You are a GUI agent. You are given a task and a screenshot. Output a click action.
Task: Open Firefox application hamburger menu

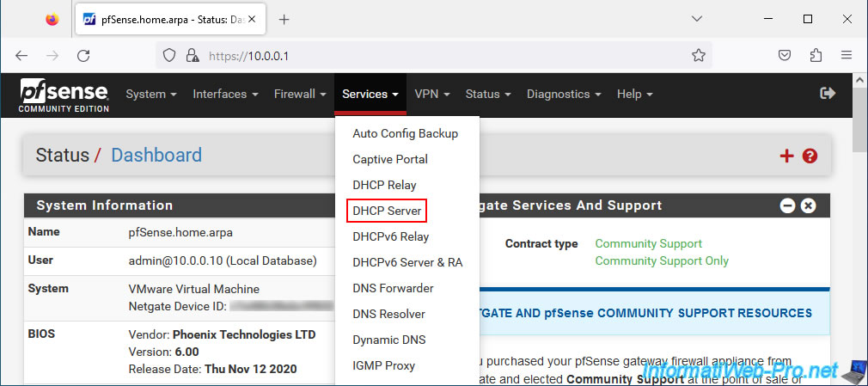click(846, 55)
